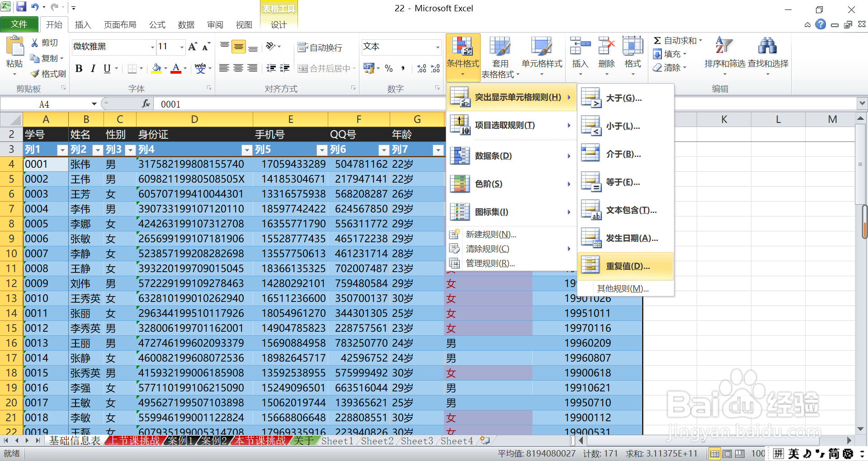
Task: Save the workbook with the floppy icon
Action: pyautogui.click(x=21, y=7)
